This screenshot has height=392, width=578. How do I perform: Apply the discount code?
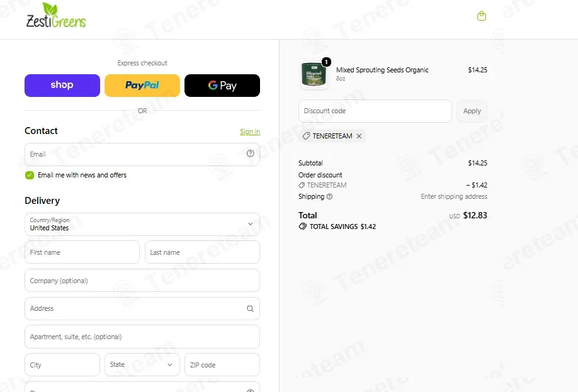point(472,111)
